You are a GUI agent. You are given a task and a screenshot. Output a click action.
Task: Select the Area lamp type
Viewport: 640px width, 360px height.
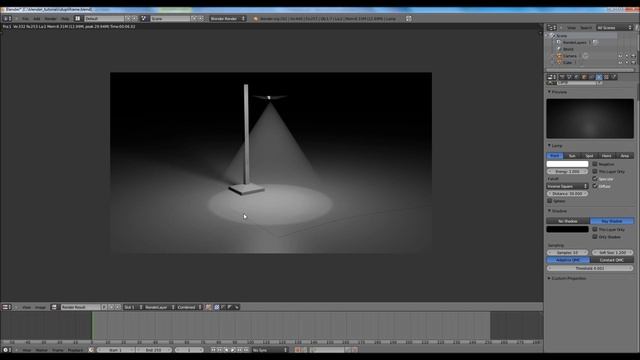coord(624,156)
